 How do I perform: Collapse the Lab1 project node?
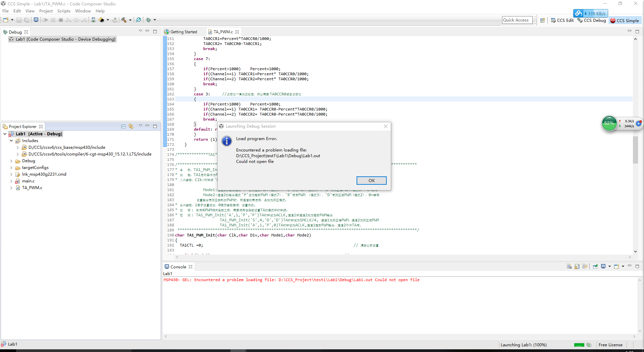coord(5,134)
